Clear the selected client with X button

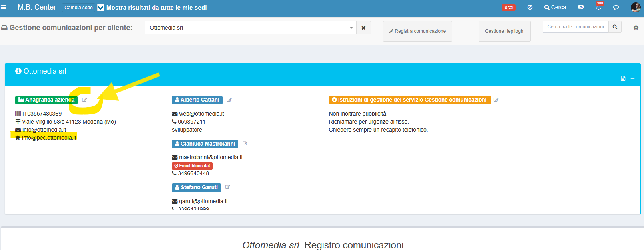(x=363, y=28)
